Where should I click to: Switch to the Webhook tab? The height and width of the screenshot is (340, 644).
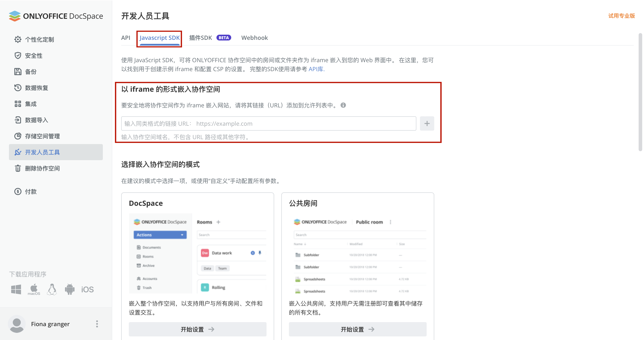click(254, 38)
